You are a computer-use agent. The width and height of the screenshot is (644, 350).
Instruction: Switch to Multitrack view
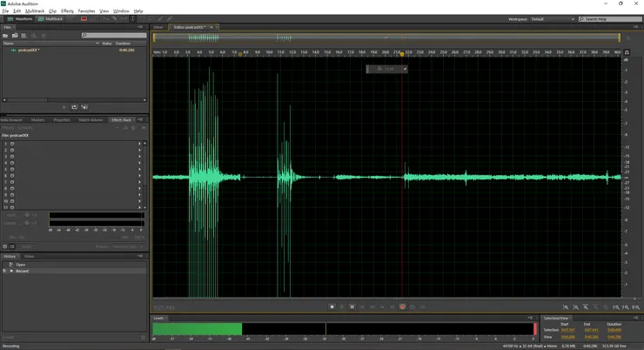click(51, 18)
